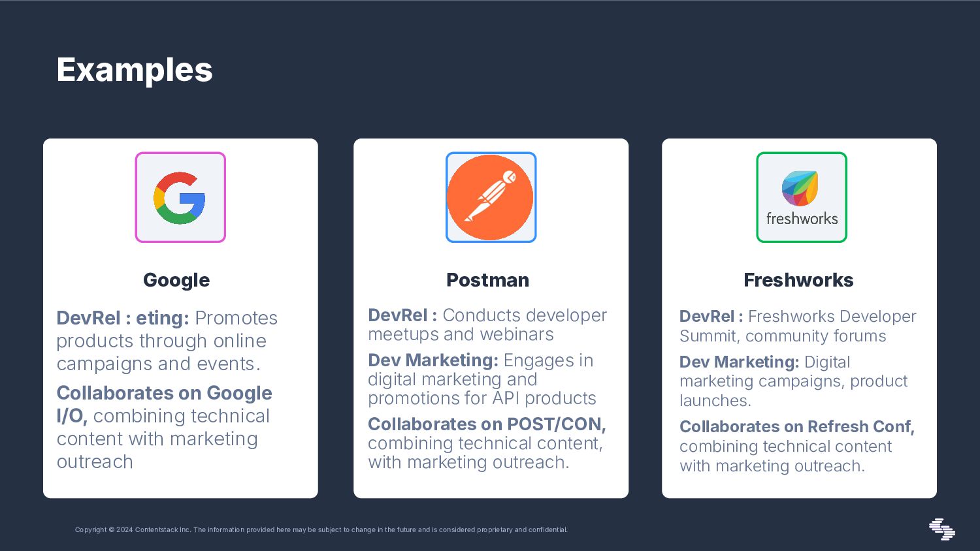
Task: Select the Google card heading
Action: [176, 280]
